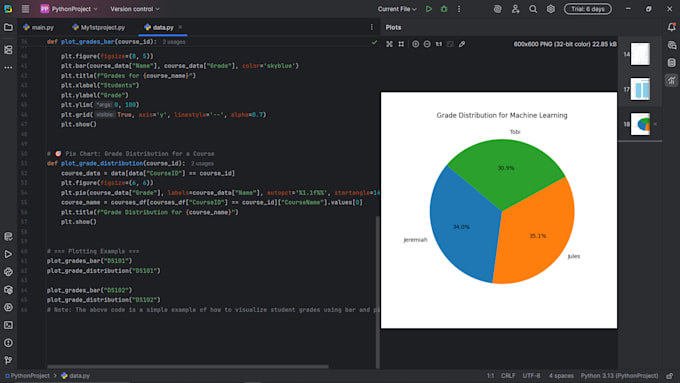Viewport: 680px width, 383px height.
Task: Change UTF-8 file encoding in status bar
Action: click(x=531, y=376)
